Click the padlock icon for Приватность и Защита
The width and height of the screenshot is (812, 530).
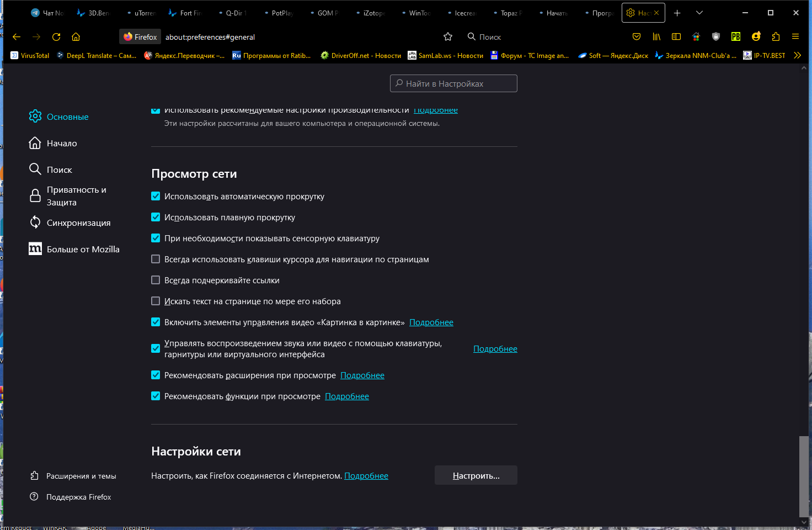click(x=35, y=195)
